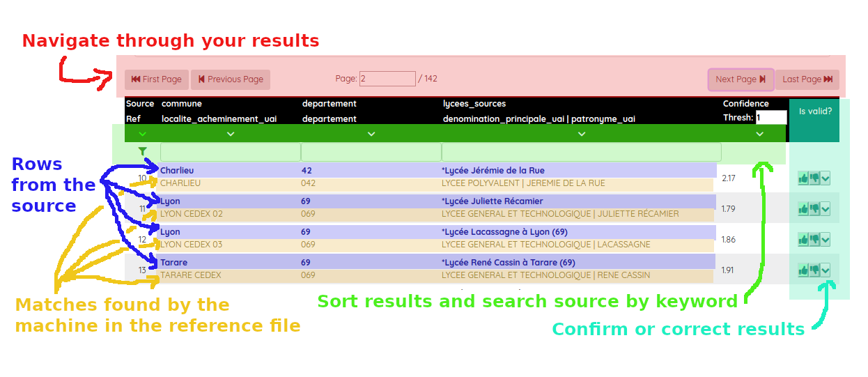Click reference match ending 'RENE CASSIN'

click(546, 275)
